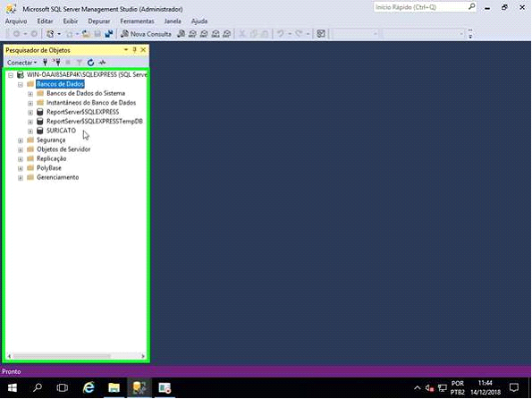
Task: Expand the SURICATO database node
Action: click(x=30, y=132)
